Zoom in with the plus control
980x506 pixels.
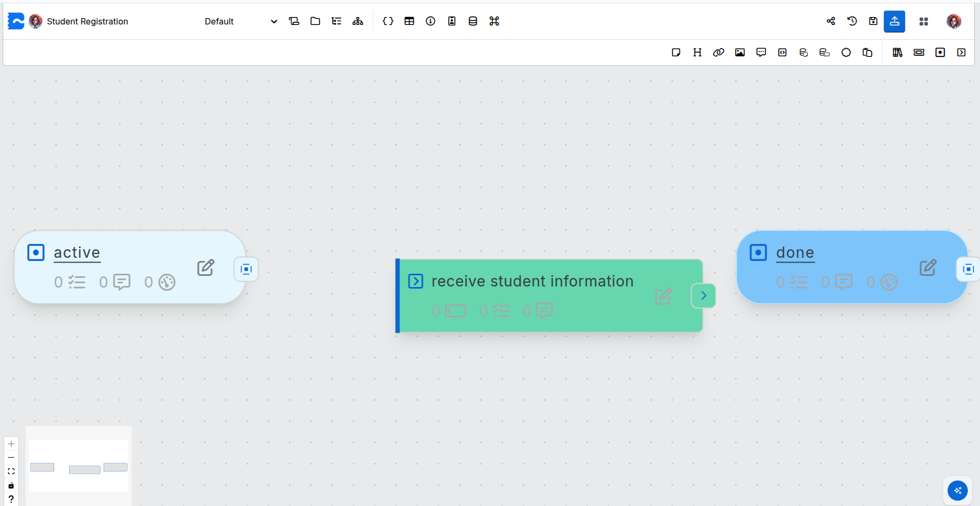pos(11,444)
